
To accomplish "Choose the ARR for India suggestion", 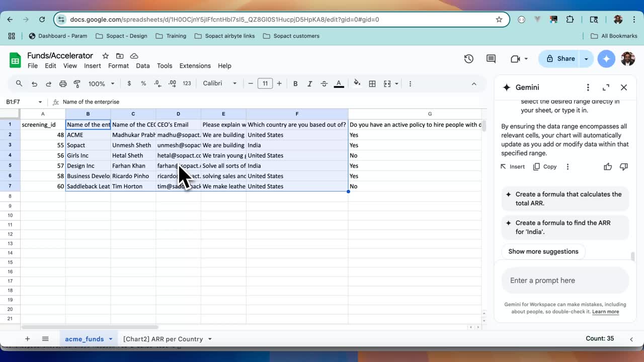I will (x=566, y=227).
